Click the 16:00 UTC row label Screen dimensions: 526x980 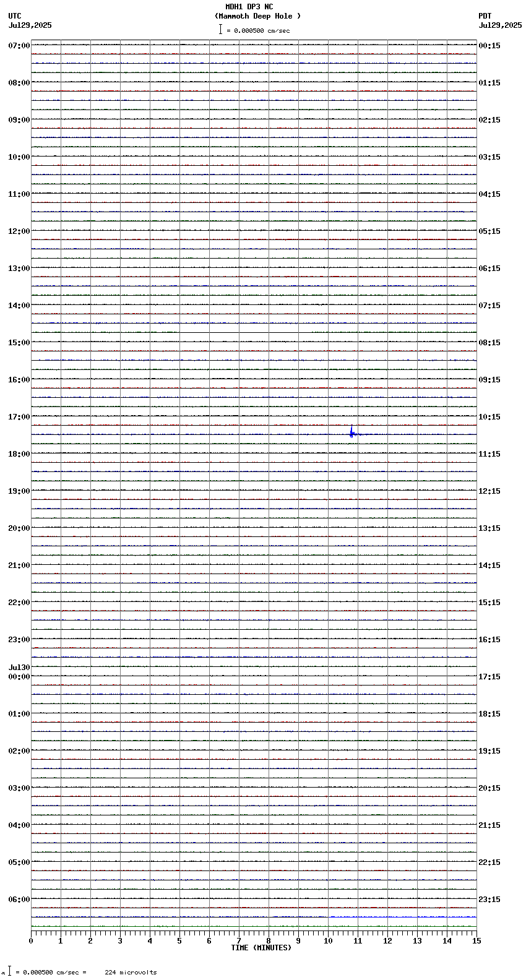(x=19, y=380)
